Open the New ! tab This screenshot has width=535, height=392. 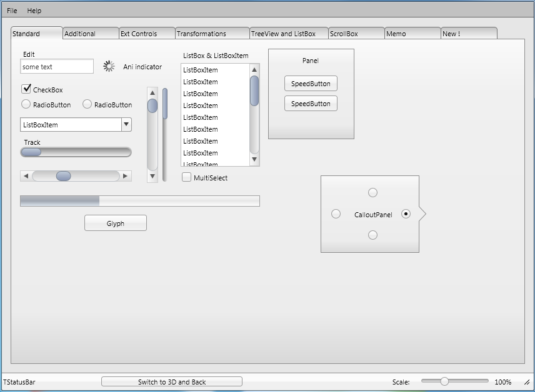click(469, 34)
